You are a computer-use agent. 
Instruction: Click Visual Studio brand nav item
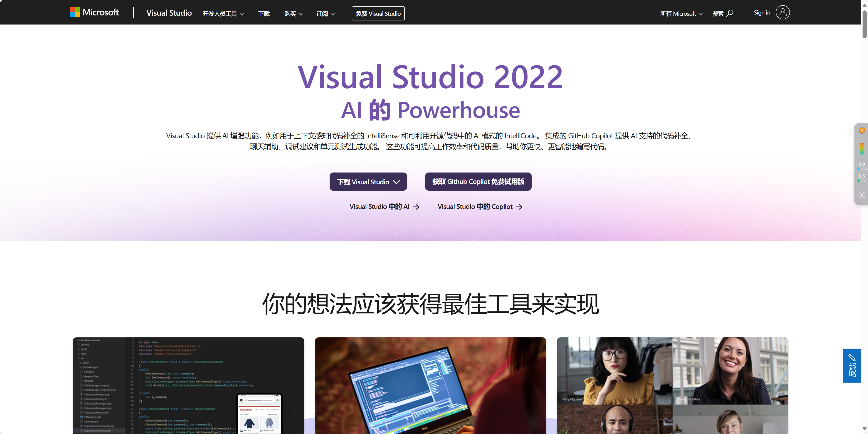click(169, 13)
